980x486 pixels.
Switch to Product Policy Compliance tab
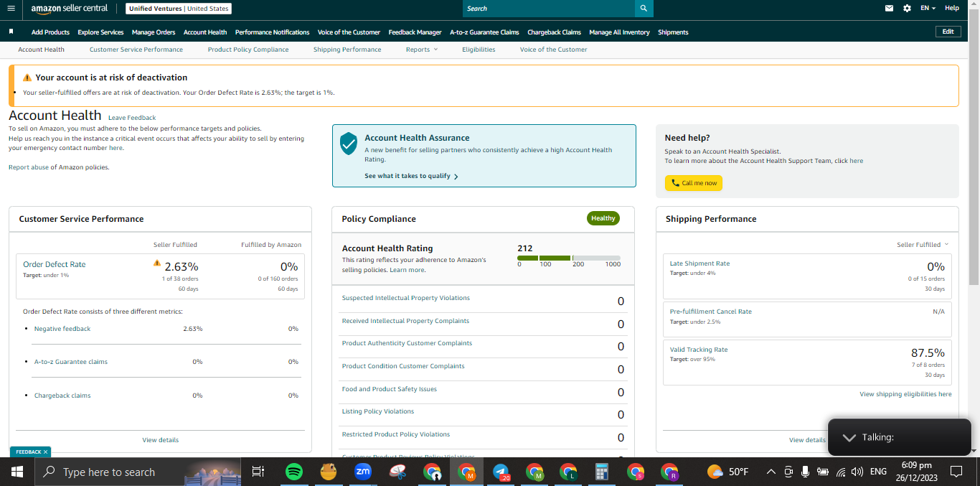click(248, 50)
